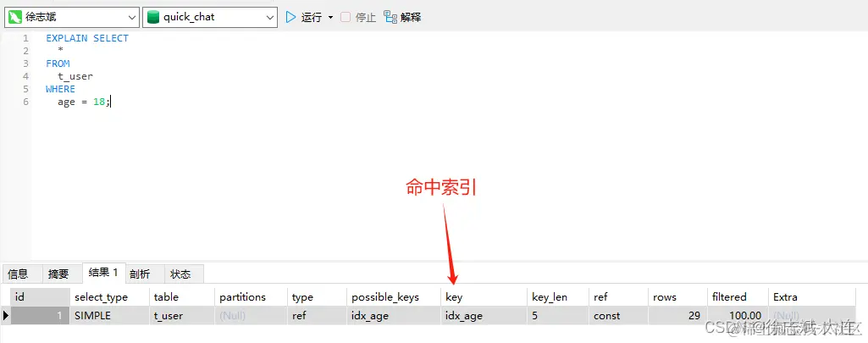This screenshot has height=343, width=868.
Task: Click line number 6 in gutter
Action: click(25, 102)
